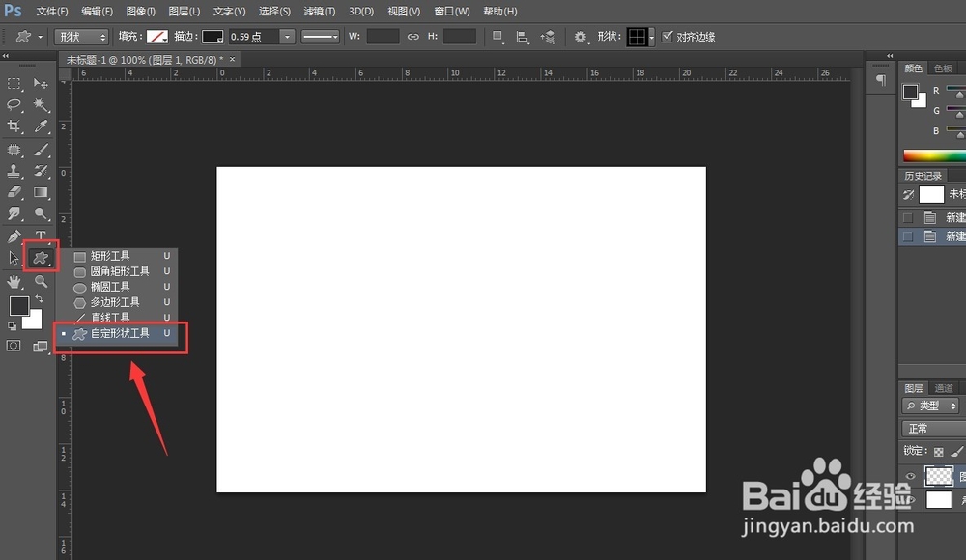Viewport: 966px width, 560px height.
Task: Open the layer filter 类型 dropdown
Action: click(930, 406)
